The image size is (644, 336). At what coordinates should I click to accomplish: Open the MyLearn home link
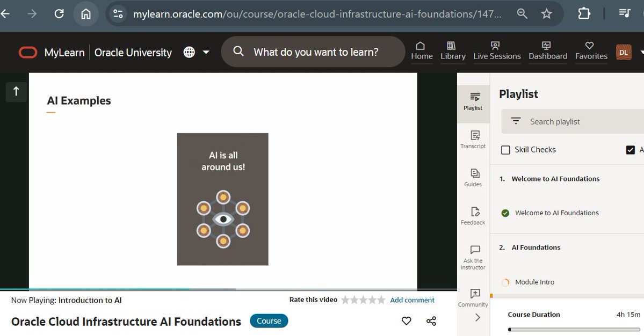click(x=64, y=53)
